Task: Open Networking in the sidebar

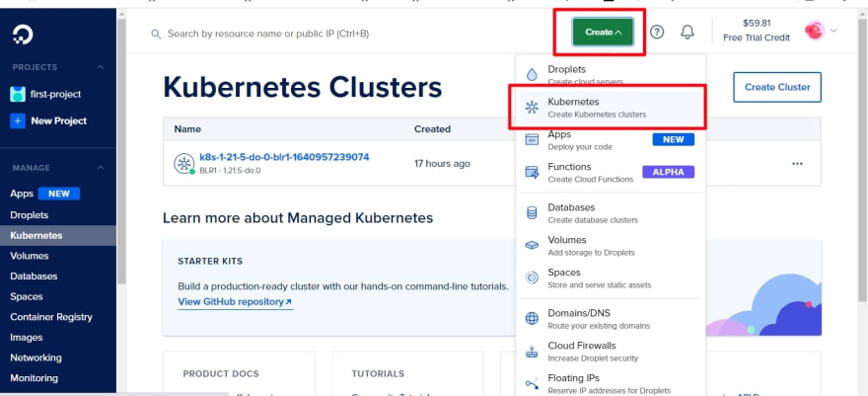Action: tap(36, 357)
